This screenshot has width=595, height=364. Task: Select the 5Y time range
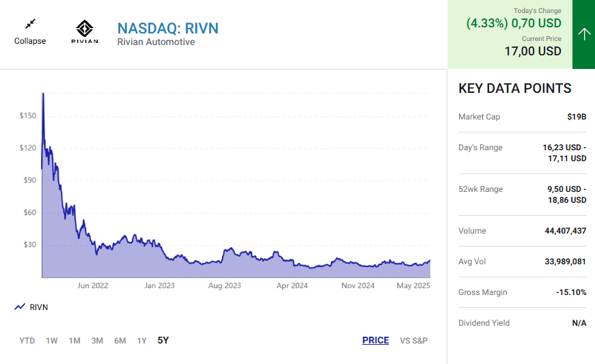pos(163,340)
